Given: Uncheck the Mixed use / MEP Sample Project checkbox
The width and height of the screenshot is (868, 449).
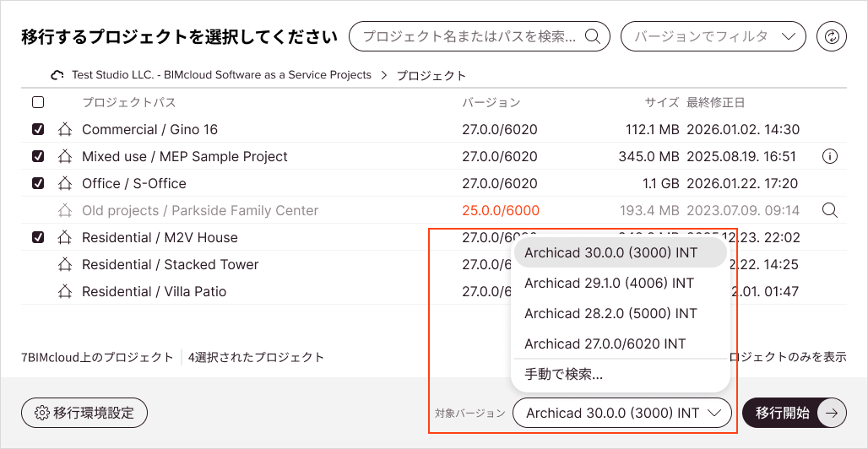Looking at the screenshot, I should pos(38,157).
